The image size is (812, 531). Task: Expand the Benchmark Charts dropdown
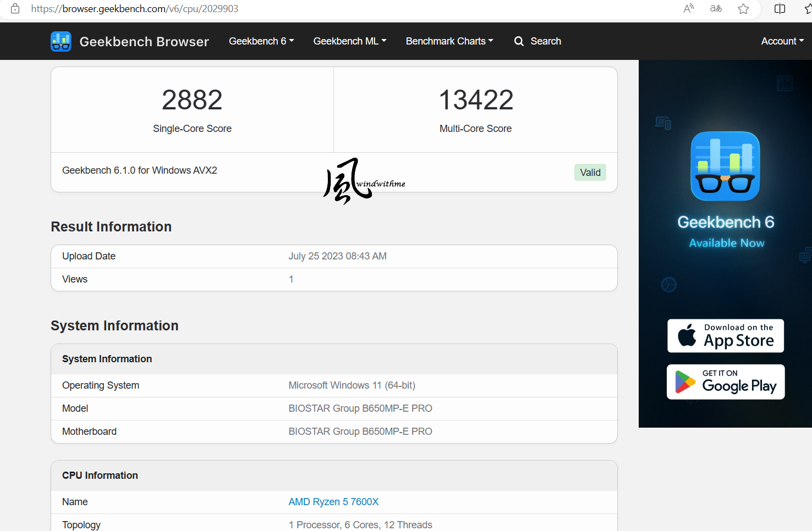tap(449, 41)
